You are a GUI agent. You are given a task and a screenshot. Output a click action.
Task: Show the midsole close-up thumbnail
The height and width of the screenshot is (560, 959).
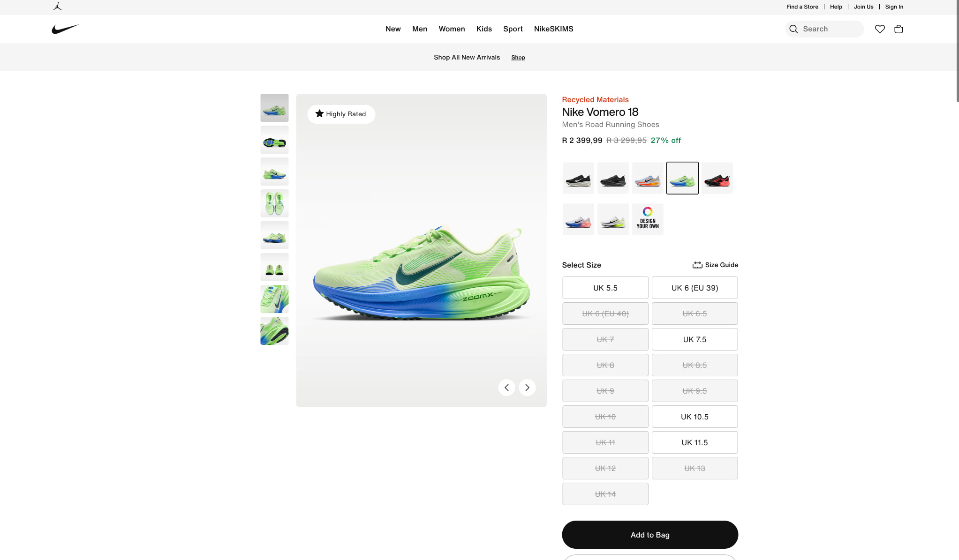coord(274,331)
